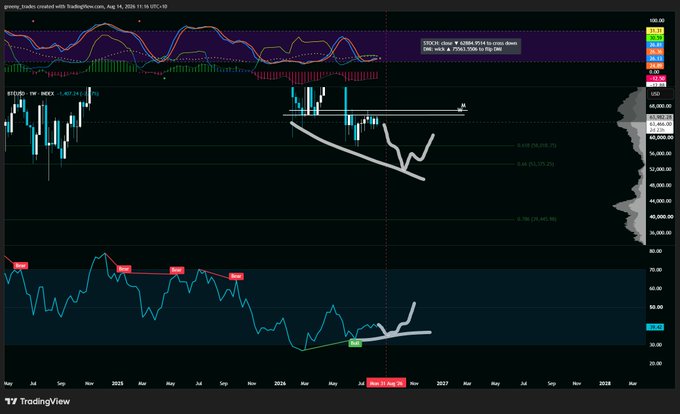Click the 2027 year label on time axis
The image size is (680, 414).
(x=442, y=383)
